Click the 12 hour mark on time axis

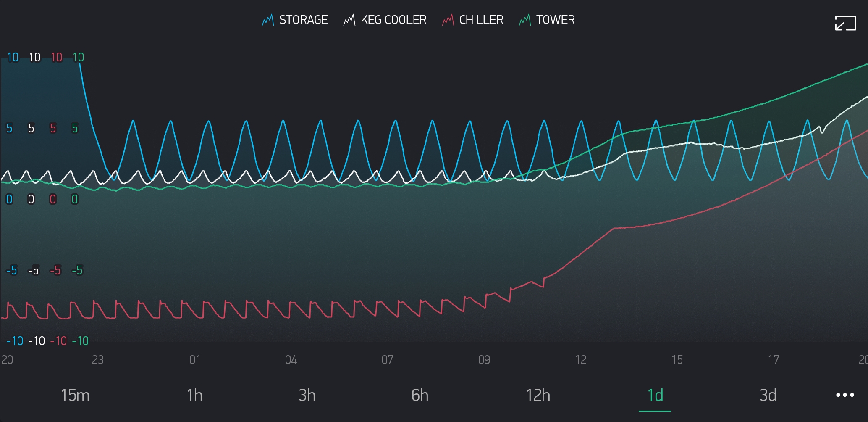tap(581, 360)
